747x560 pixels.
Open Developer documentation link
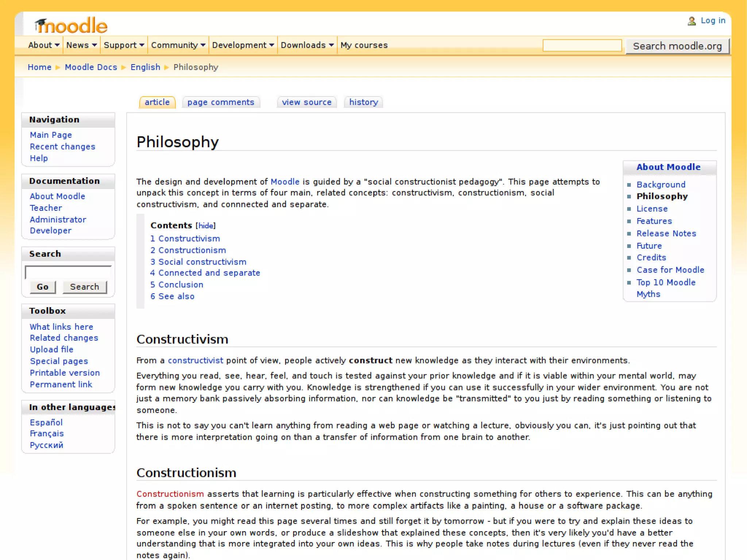click(x=50, y=231)
